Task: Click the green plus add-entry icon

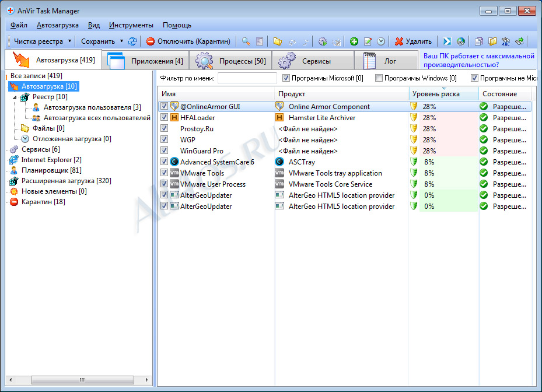Action: point(354,41)
